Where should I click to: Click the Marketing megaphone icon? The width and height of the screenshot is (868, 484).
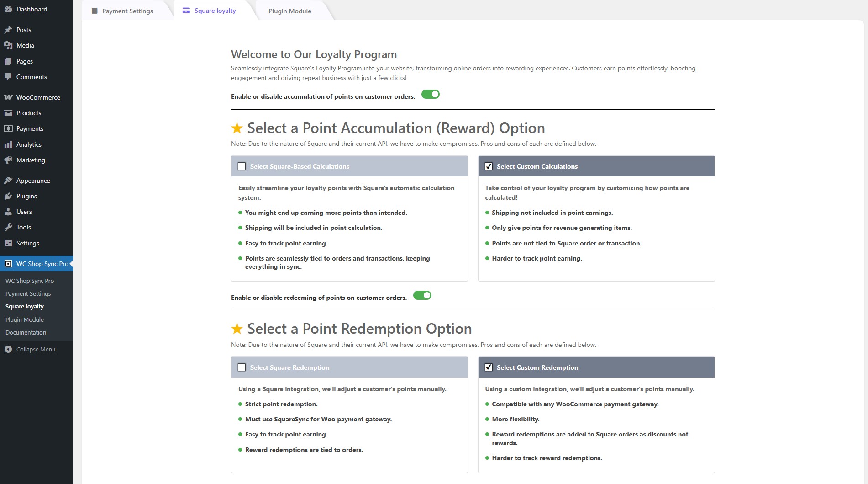[8, 160]
